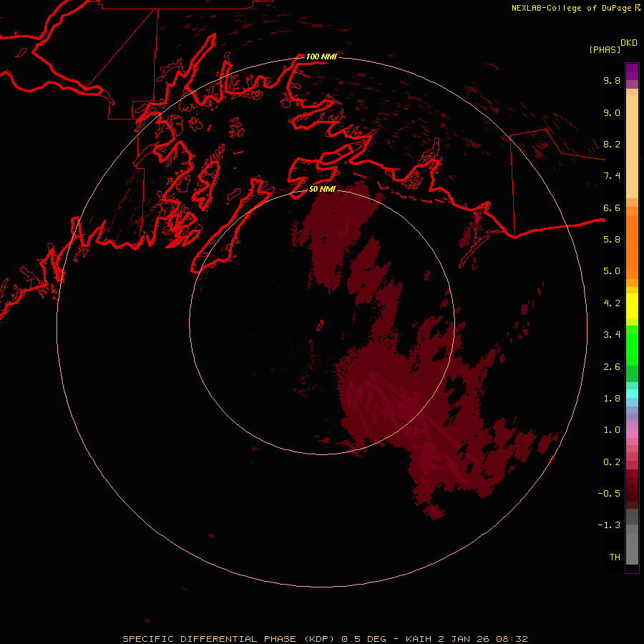Viewport: 644px width, 644px height.
Task: Click the NEXLAB-College of DuPage credit text
Action: click(572, 8)
